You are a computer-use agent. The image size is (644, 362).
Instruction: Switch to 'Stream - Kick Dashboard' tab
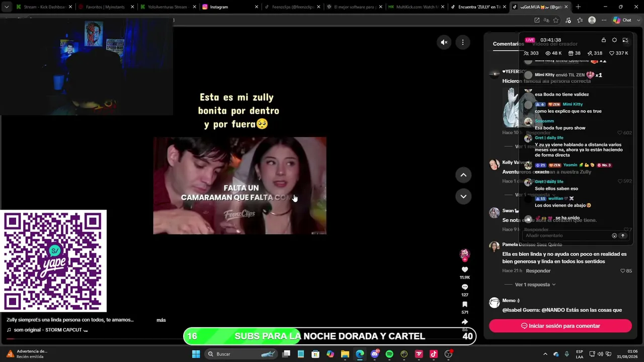click(x=44, y=7)
